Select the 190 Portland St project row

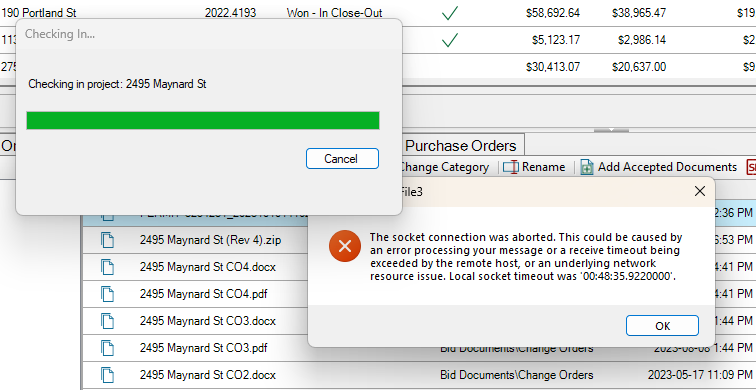point(378,13)
